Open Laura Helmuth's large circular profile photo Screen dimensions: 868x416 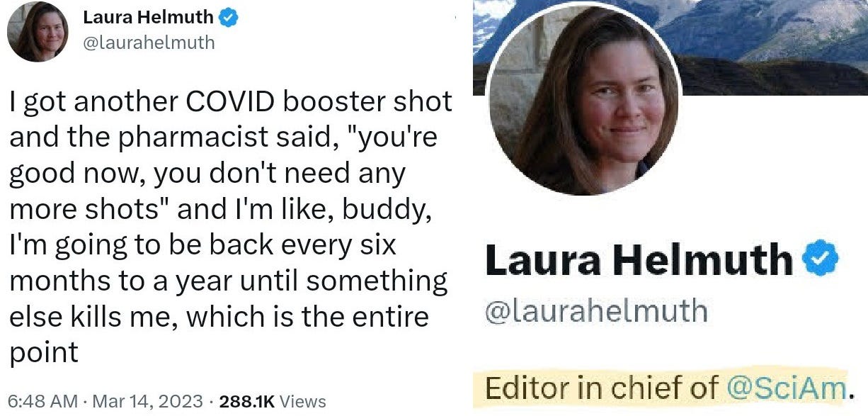coord(584,101)
